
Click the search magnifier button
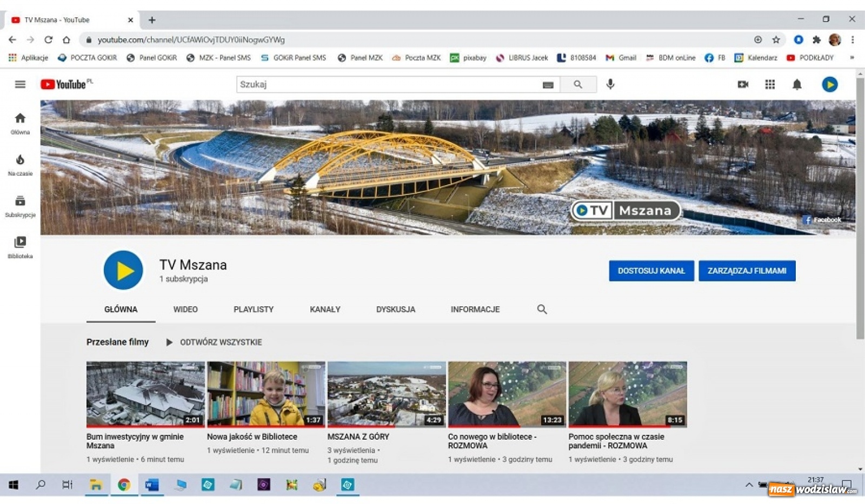pyautogui.click(x=578, y=84)
